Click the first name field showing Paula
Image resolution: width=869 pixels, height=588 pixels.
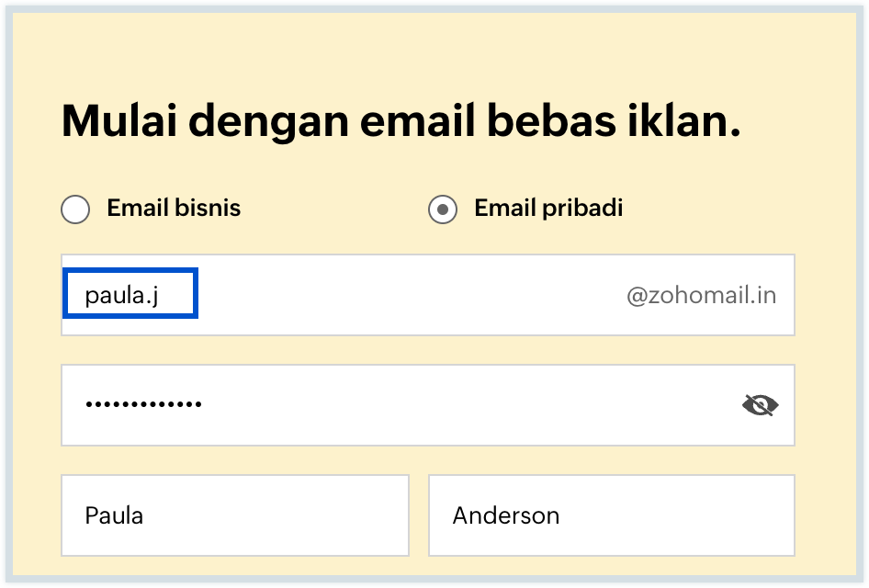click(234, 515)
